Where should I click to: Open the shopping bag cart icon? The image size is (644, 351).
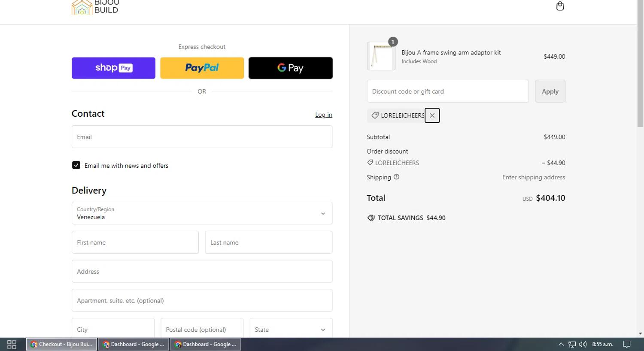click(x=560, y=6)
